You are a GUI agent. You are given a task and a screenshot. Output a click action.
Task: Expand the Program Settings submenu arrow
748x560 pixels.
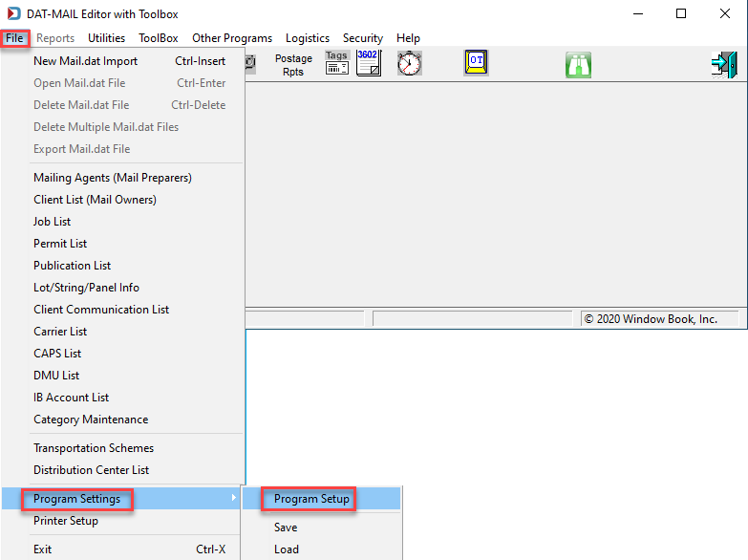pos(233,498)
